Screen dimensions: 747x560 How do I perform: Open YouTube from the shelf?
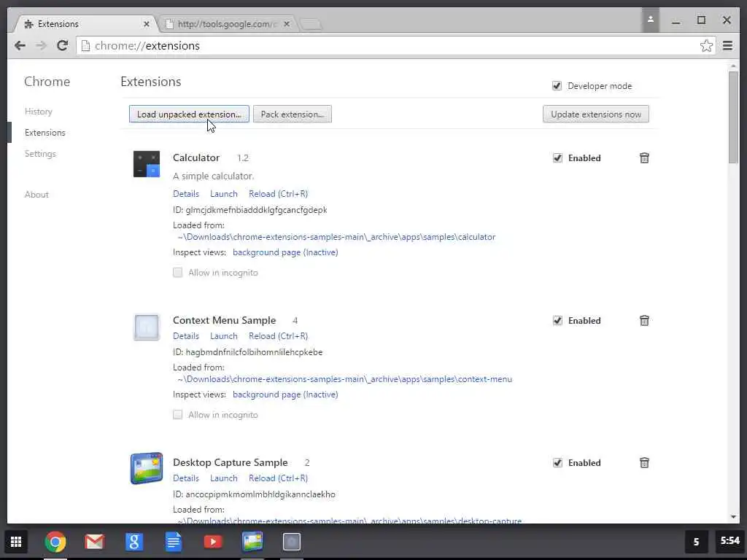pos(213,542)
